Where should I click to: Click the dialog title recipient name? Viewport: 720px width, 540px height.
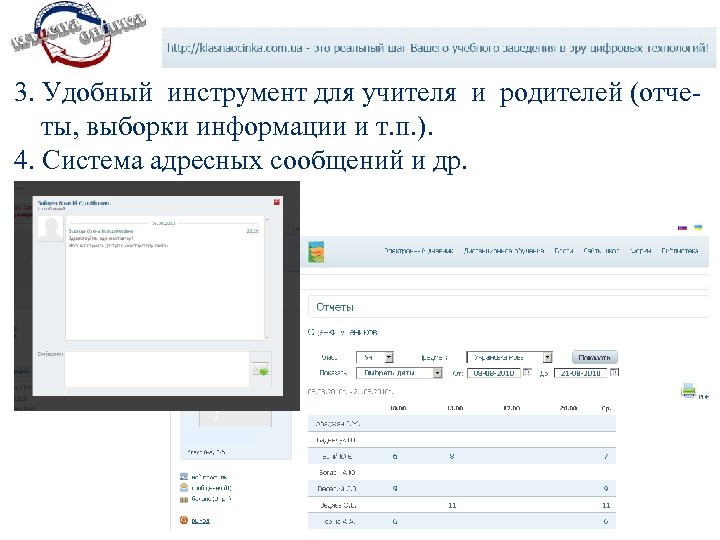point(73,202)
